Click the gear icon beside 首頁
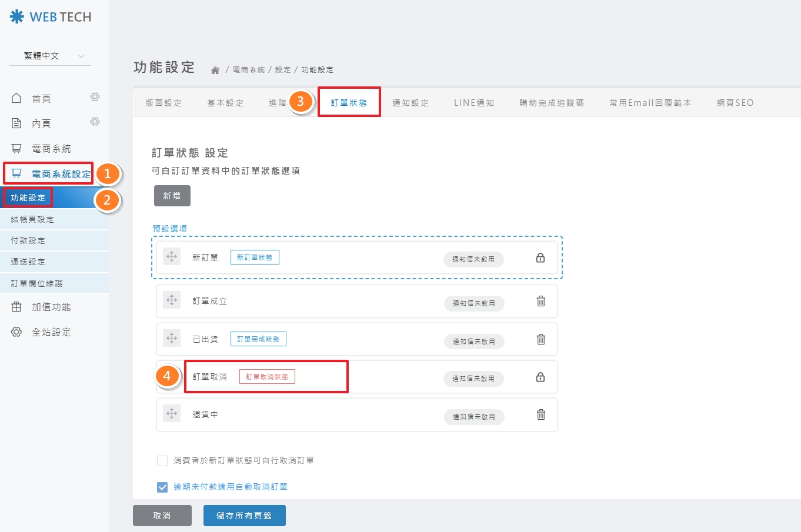 (95, 97)
